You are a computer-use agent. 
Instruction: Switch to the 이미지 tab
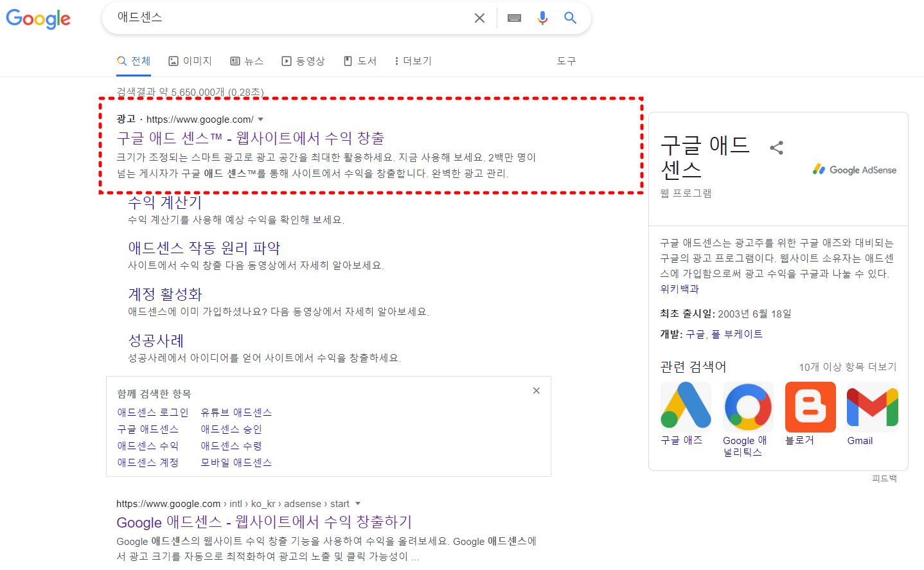point(190,61)
